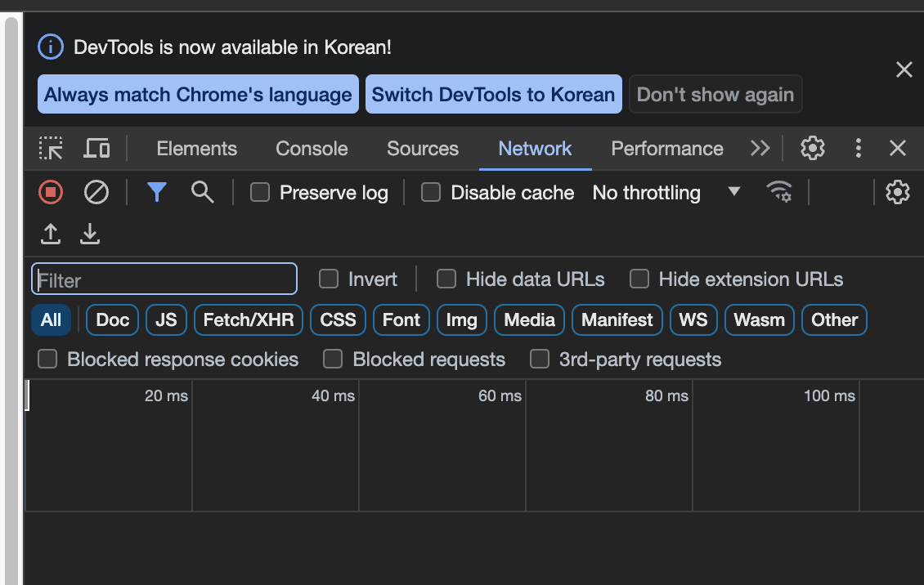The height and width of the screenshot is (585, 924).
Task: Filter requests by Font type
Action: point(401,320)
